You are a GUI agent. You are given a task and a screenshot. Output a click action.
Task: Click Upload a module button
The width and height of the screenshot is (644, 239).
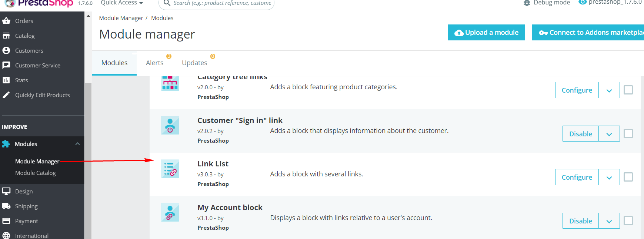click(486, 32)
